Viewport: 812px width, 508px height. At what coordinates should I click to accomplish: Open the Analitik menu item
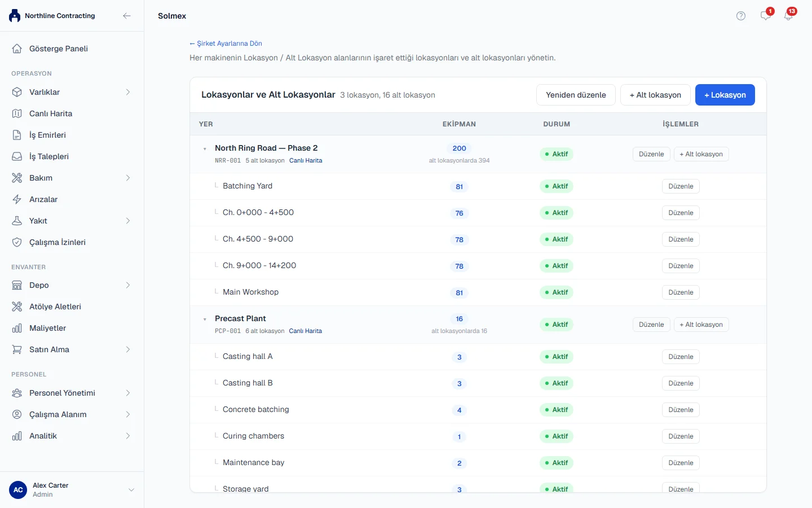72,436
